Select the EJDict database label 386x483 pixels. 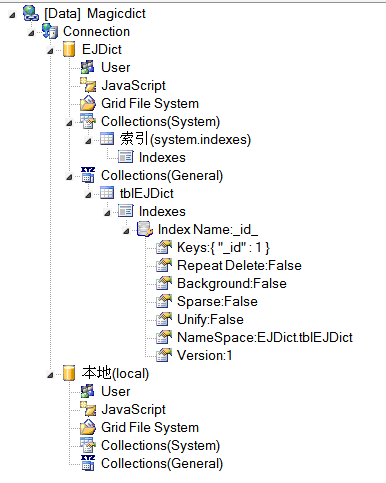pos(102,50)
